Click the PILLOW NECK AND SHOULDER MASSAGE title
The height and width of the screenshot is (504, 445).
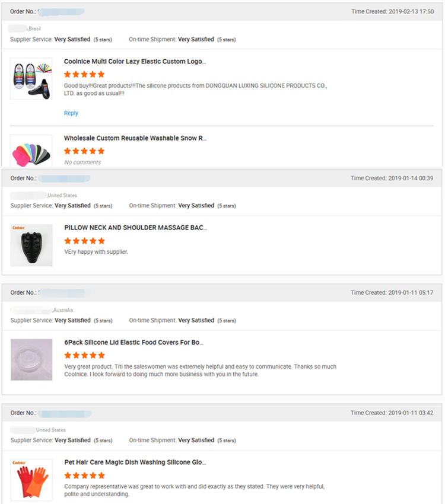pos(135,227)
